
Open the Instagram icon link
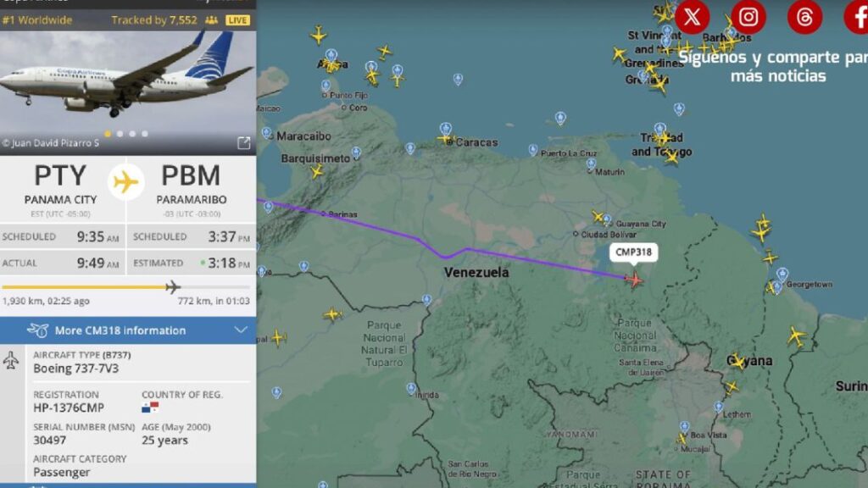[748, 17]
